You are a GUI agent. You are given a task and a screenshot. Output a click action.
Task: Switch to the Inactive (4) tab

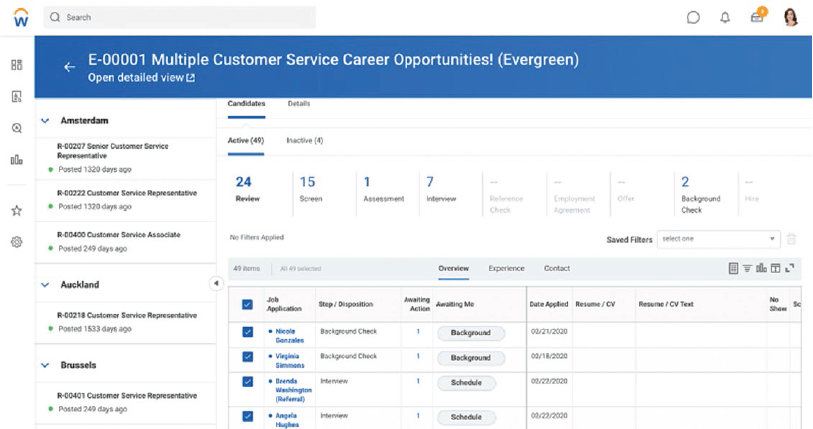(305, 141)
